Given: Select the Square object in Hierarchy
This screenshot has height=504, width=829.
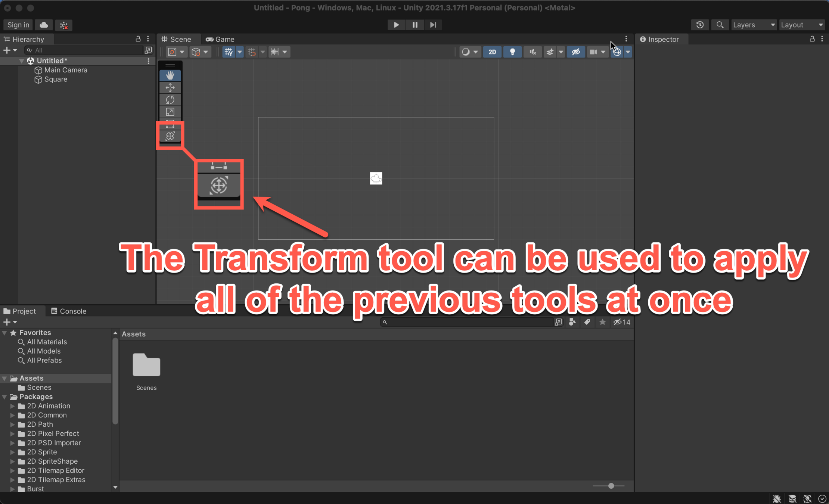Looking at the screenshot, I should click(56, 79).
